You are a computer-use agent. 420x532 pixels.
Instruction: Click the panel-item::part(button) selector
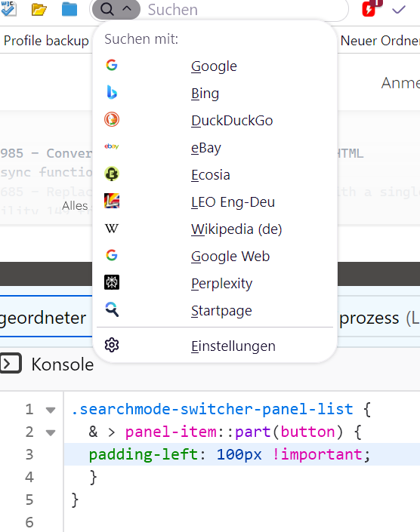point(234,432)
